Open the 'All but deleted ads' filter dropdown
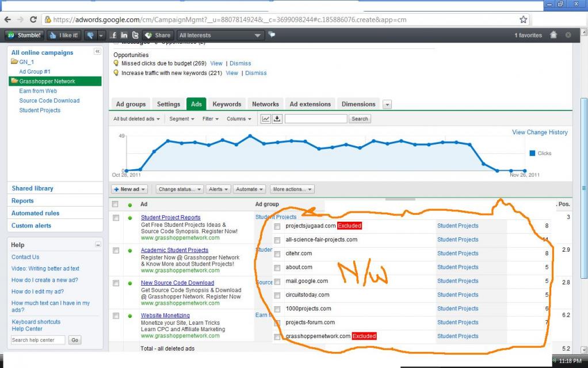The image size is (588, 368). [x=136, y=119]
